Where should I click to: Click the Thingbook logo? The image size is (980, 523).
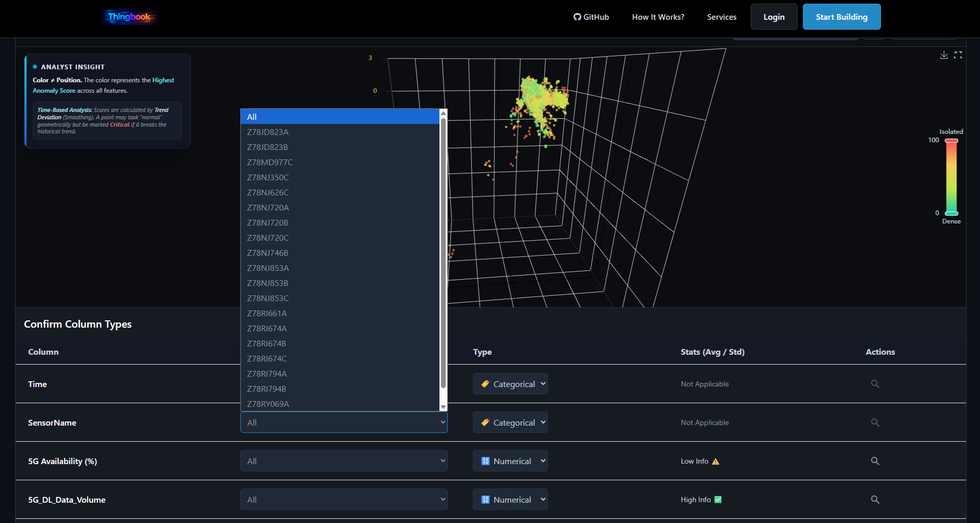(130, 17)
